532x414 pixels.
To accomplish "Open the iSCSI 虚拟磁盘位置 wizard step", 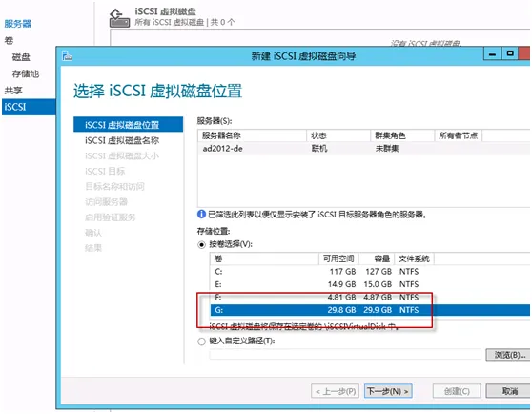I will tap(128, 125).
